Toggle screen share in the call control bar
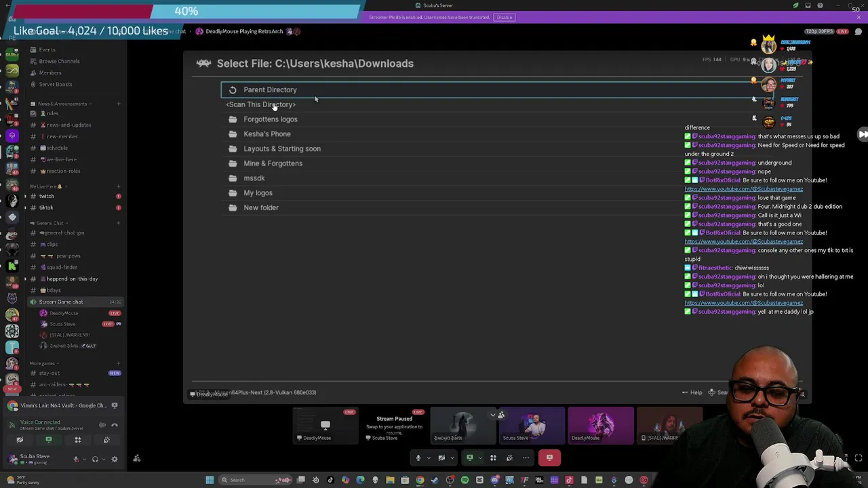The width and height of the screenshot is (868, 488). [x=469, y=457]
